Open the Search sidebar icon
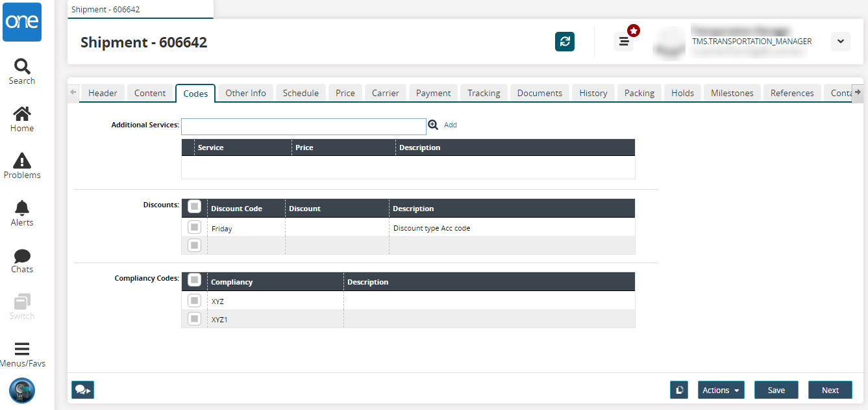The height and width of the screenshot is (410, 868). pyautogui.click(x=22, y=72)
